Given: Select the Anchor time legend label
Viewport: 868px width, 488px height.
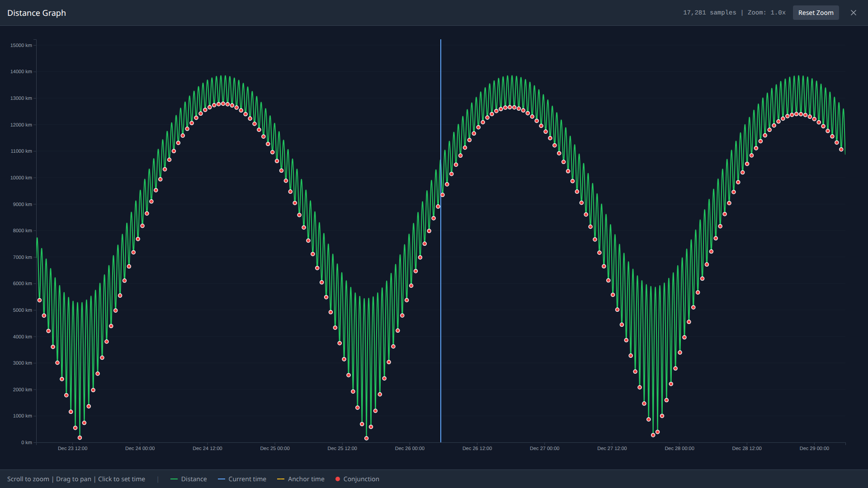Looking at the screenshot, I should pos(306,479).
